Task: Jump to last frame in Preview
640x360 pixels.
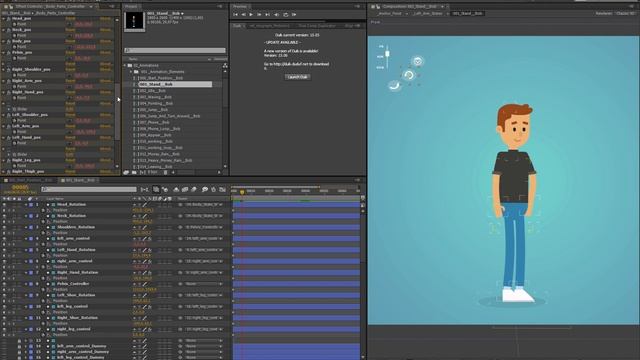Action: [267, 14]
